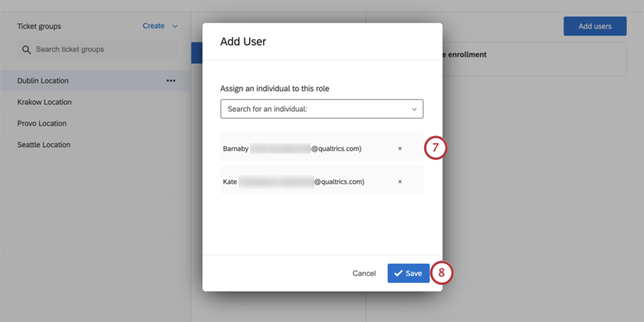
Task: Open Dublin Location options menu
Action: pyautogui.click(x=171, y=81)
